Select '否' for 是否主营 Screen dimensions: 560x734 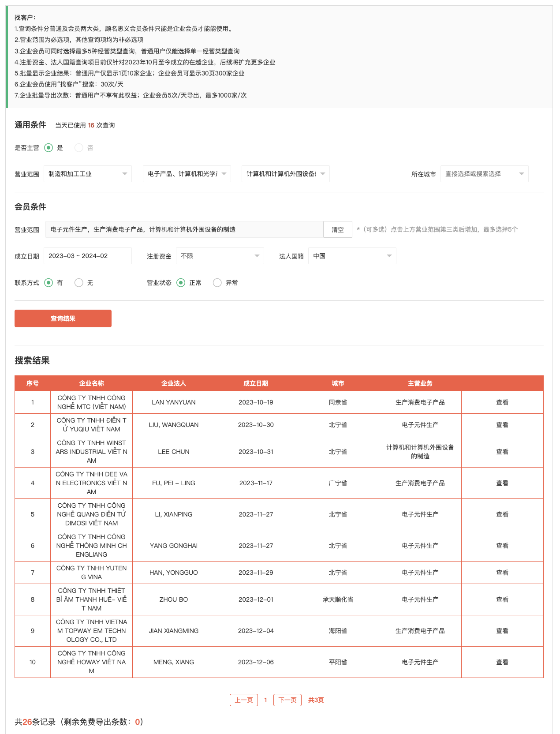(79, 148)
